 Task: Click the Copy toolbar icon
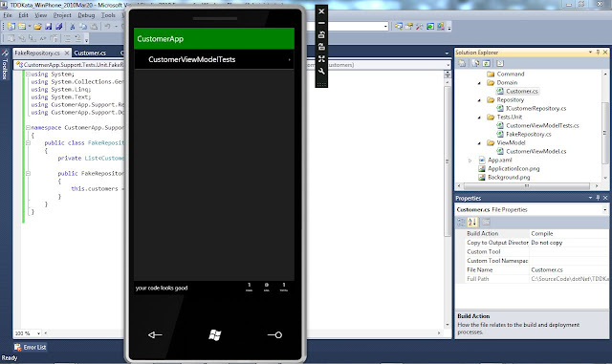[83, 26]
